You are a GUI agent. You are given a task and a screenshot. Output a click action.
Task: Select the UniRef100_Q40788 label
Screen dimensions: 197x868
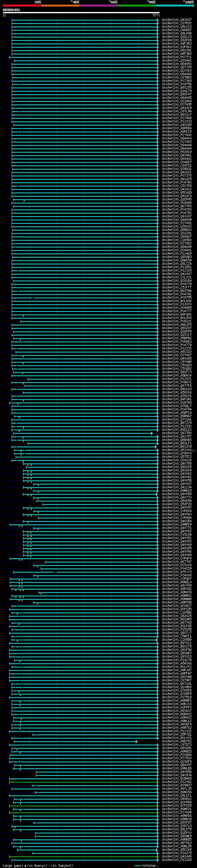(x=176, y=464)
